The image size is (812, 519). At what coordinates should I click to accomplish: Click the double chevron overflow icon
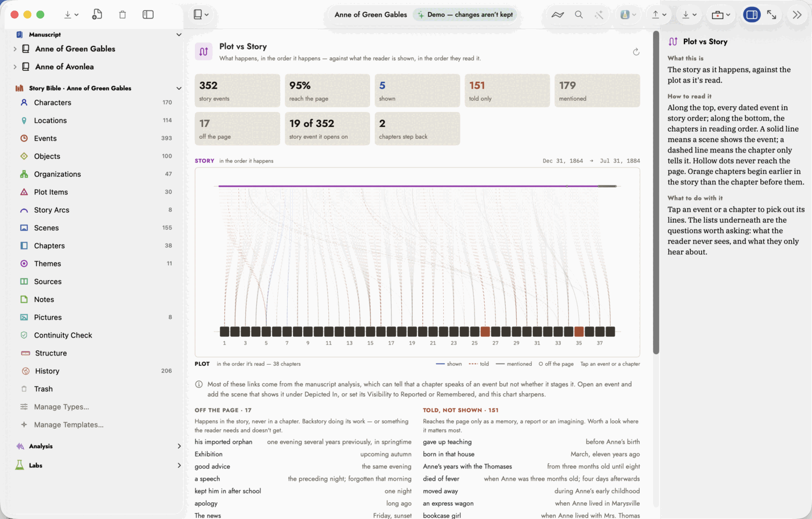797,14
